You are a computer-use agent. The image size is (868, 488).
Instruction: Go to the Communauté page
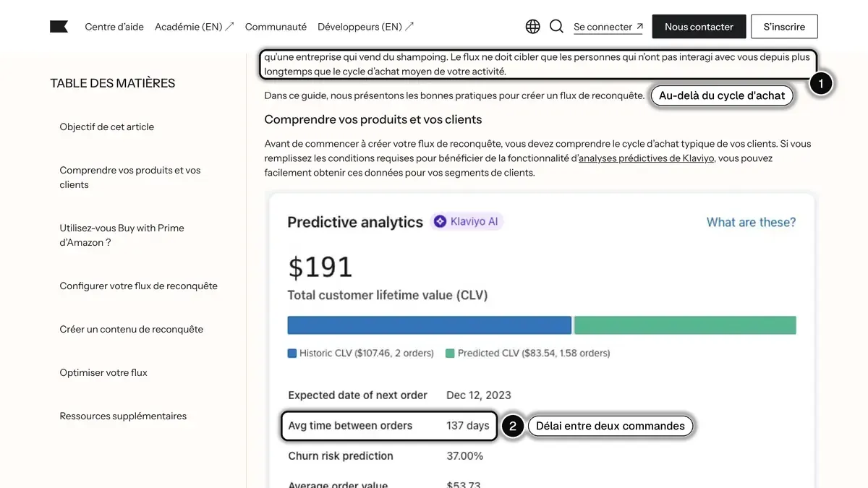point(276,27)
